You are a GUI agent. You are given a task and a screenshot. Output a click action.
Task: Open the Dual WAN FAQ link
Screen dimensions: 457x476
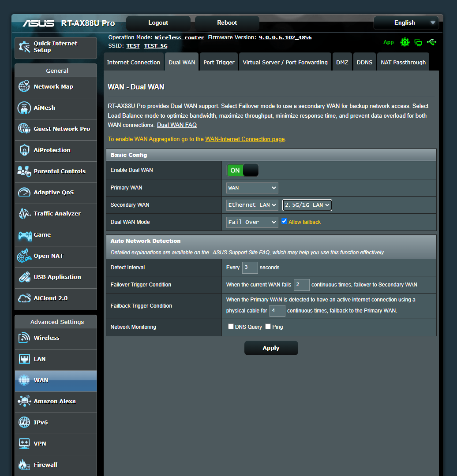[x=177, y=125]
